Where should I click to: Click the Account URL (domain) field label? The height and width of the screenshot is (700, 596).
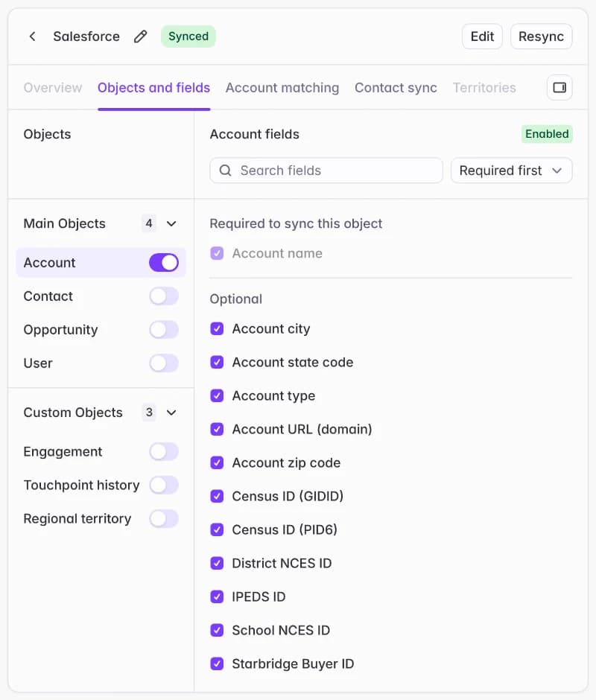point(302,429)
